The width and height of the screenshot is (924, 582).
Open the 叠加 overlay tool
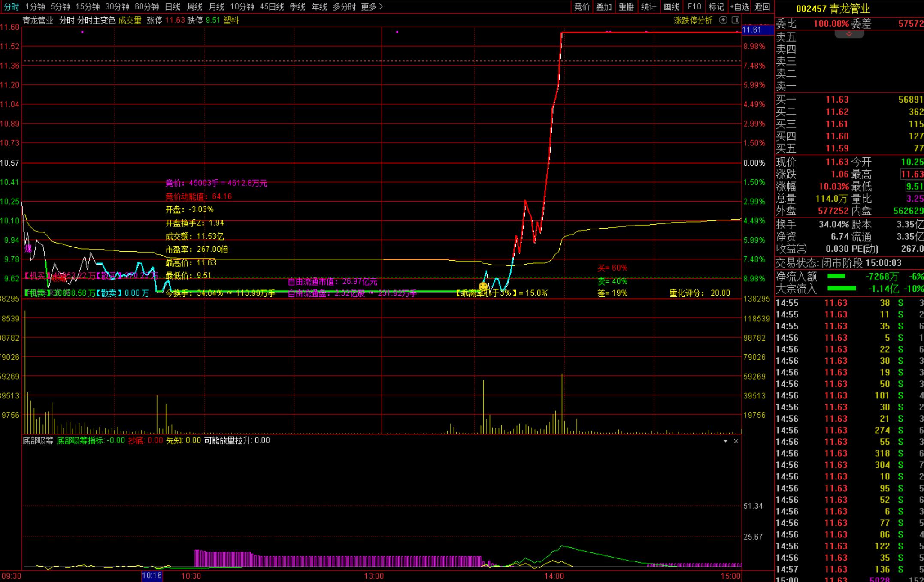pyautogui.click(x=604, y=7)
